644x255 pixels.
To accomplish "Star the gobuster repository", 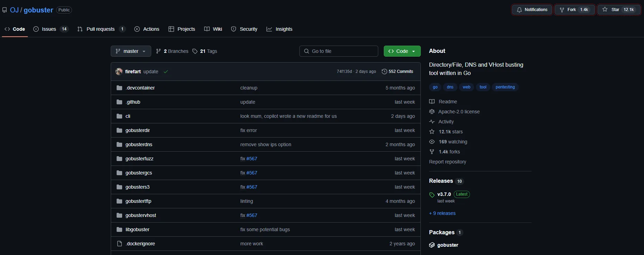I will tap(619, 10).
